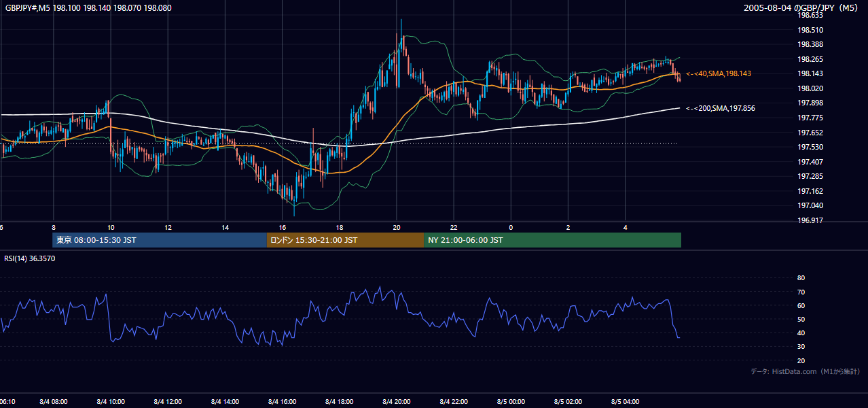Viewport: 868px width, 408px height.
Task: Click the RSI scale value 80
Action: (x=801, y=278)
